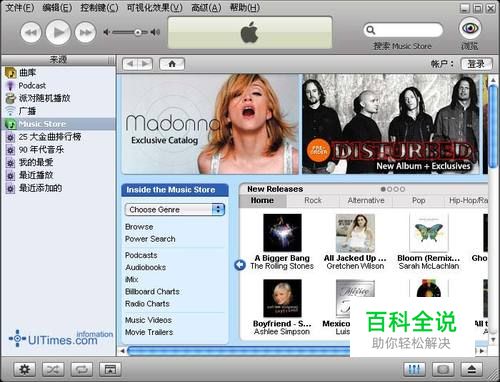Click the eye Browse button
Image resolution: width=500 pixels, height=382 pixels.
click(x=470, y=28)
